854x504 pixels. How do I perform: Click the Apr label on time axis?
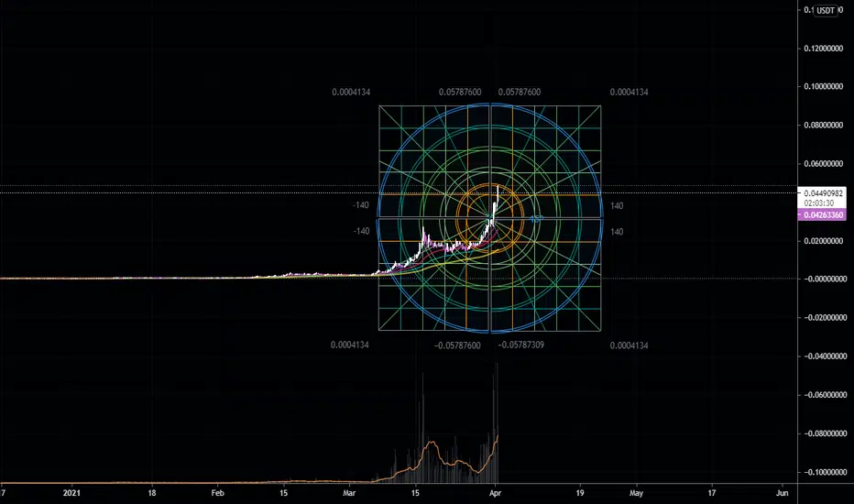click(x=495, y=493)
